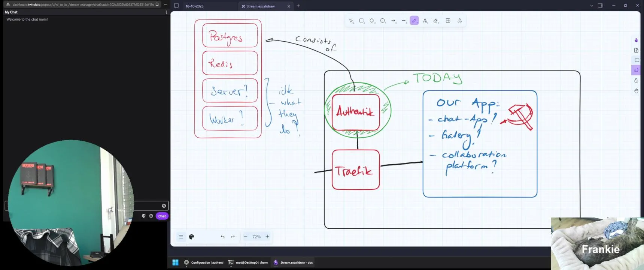644x270 pixels.
Task: Bookmark the Twitch chat popout page
Action: tap(157, 4)
